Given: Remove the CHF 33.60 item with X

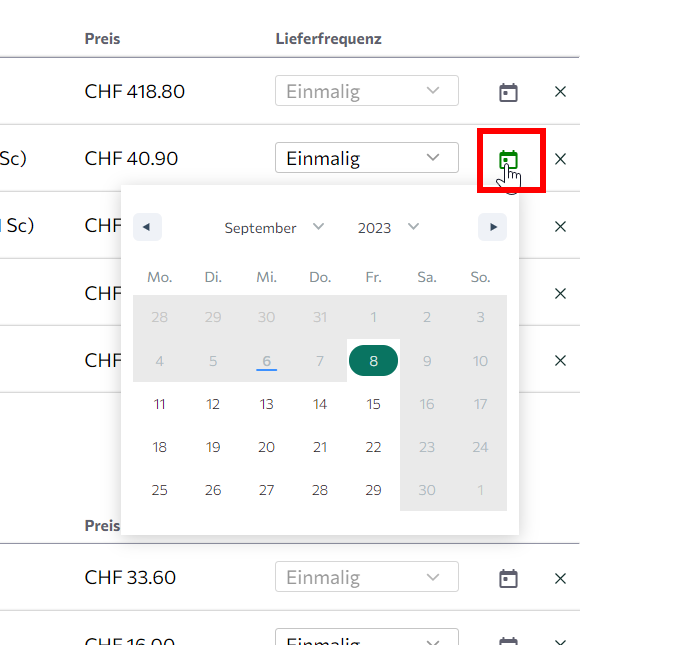Looking at the screenshot, I should tap(560, 578).
